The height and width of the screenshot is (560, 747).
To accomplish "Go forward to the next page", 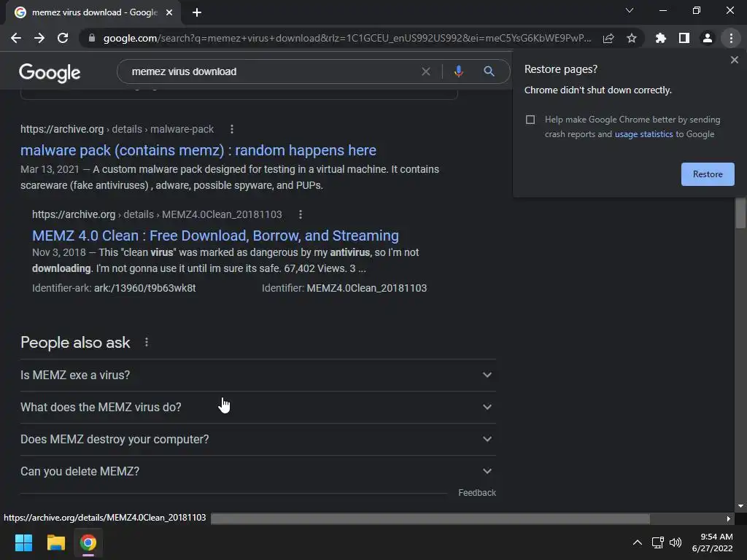I will (39, 38).
